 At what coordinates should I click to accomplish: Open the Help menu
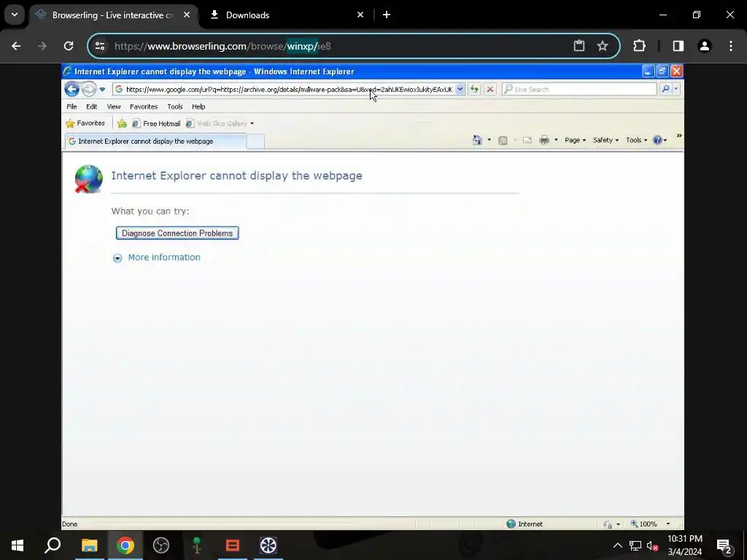[x=198, y=106]
